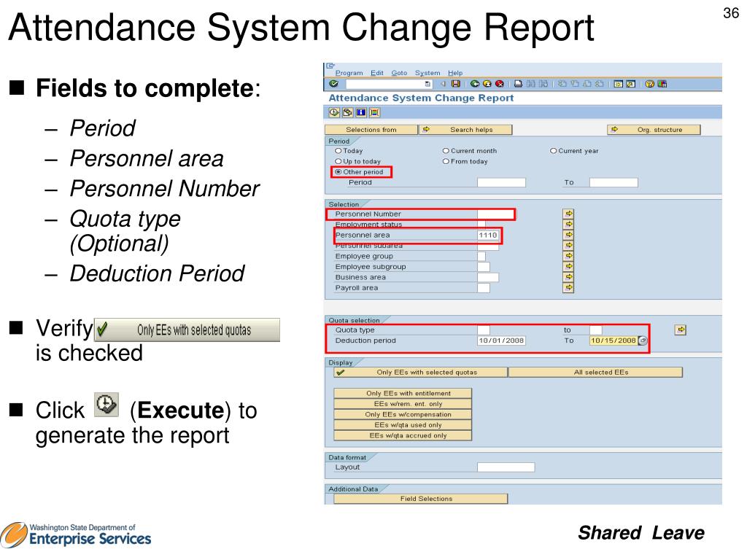The image size is (747, 560).
Task: Click the Print icon in toolbar
Action: pos(518,84)
